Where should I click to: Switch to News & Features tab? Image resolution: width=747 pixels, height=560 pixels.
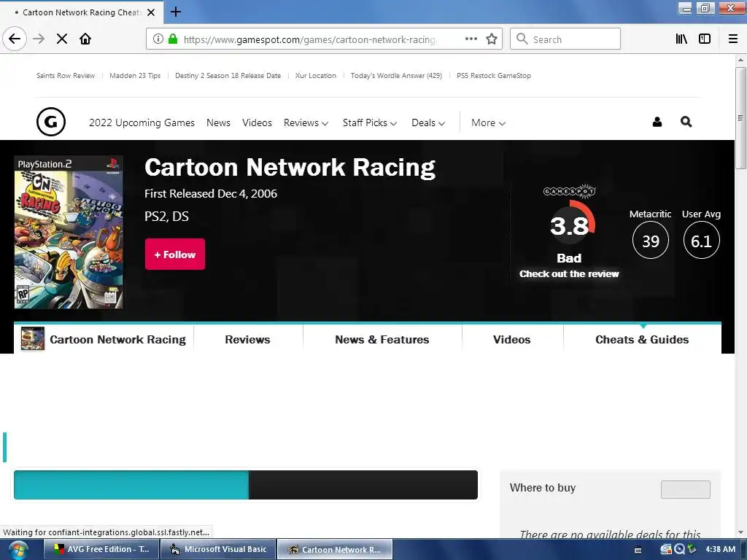(x=382, y=339)
